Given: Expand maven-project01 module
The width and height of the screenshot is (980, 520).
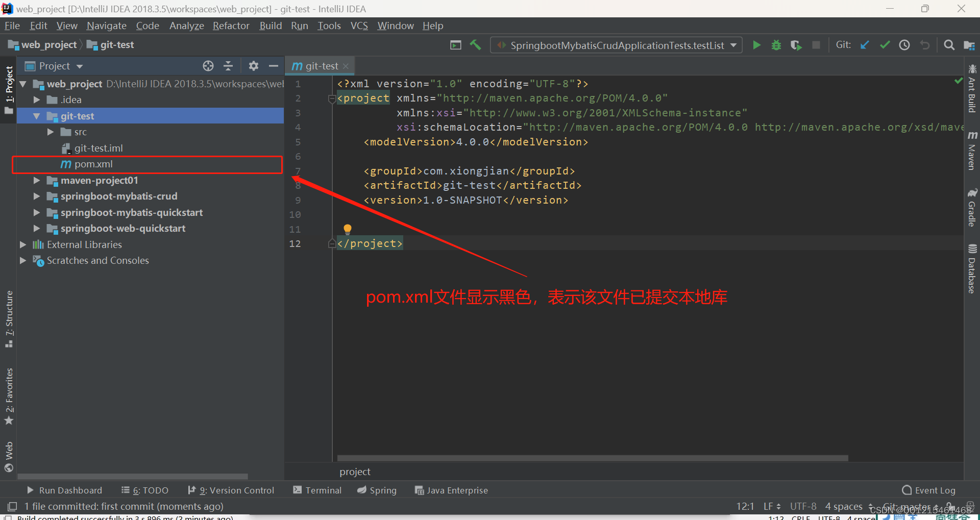Looking at the screenshot, I should (37, 181).
